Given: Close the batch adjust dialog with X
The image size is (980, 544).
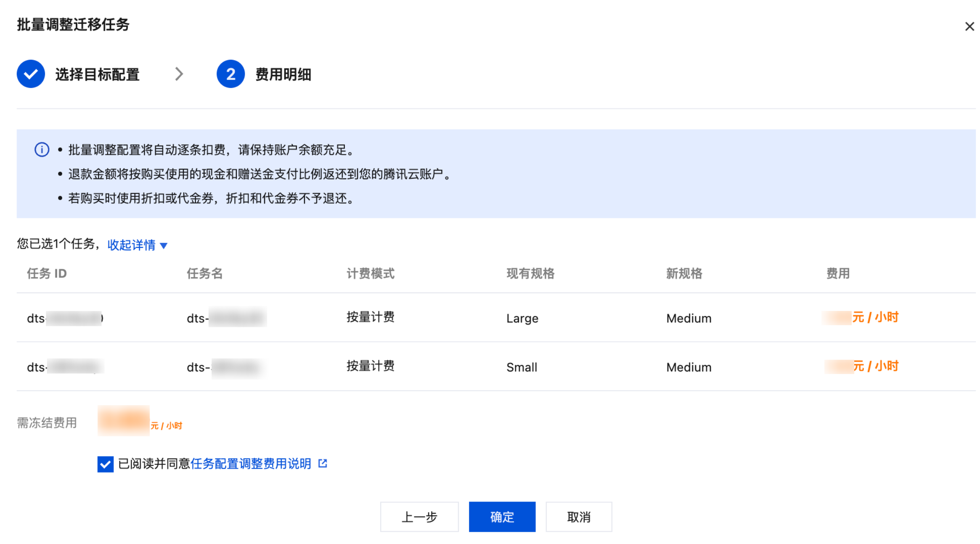Looking at the screenshot, I should pyautogui.click(x=969, y=27).
